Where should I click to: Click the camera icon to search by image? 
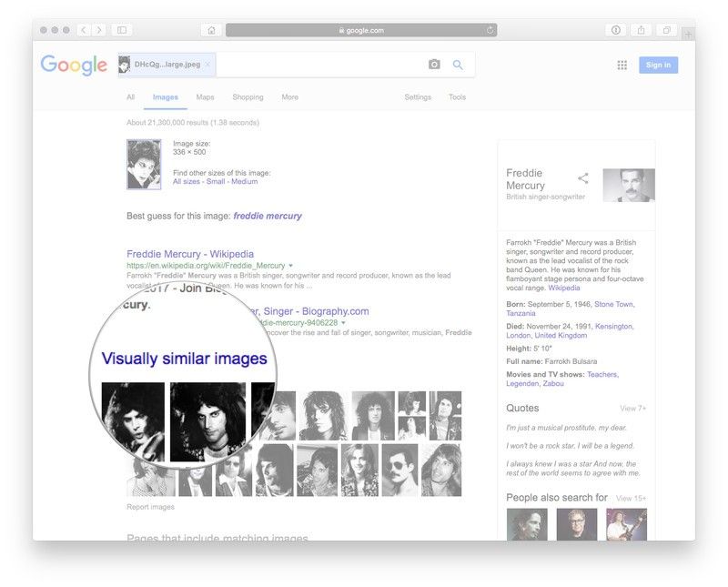coord(434,65)
